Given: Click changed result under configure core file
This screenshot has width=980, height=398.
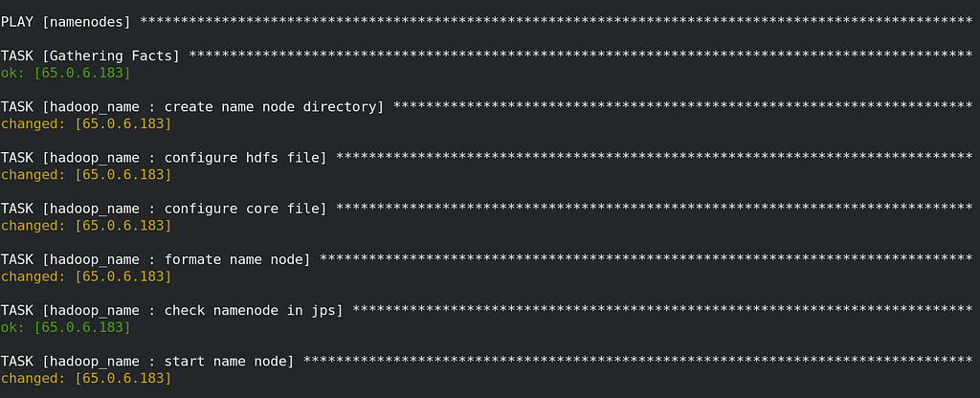Looking at the screenshot, I should click(x=85, y=226).
